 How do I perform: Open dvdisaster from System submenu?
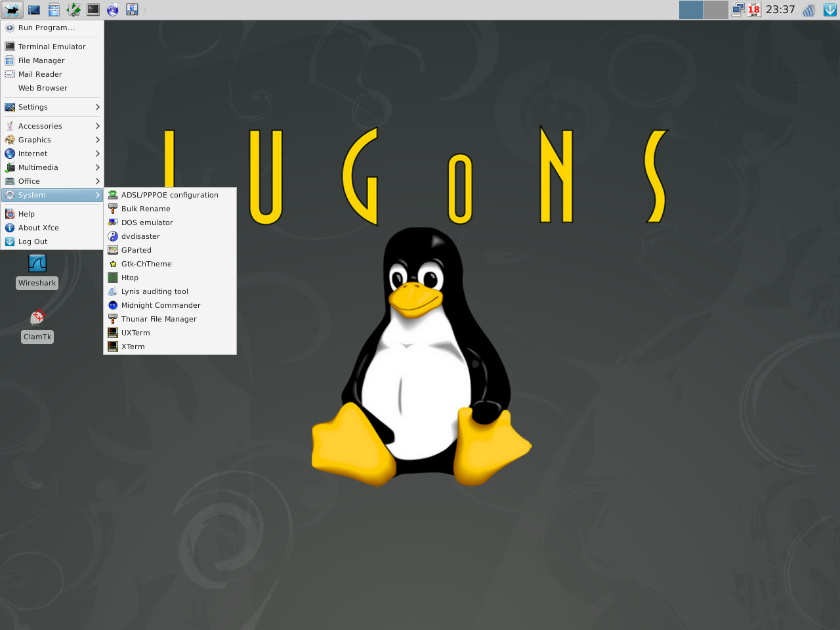pos(170,236)
